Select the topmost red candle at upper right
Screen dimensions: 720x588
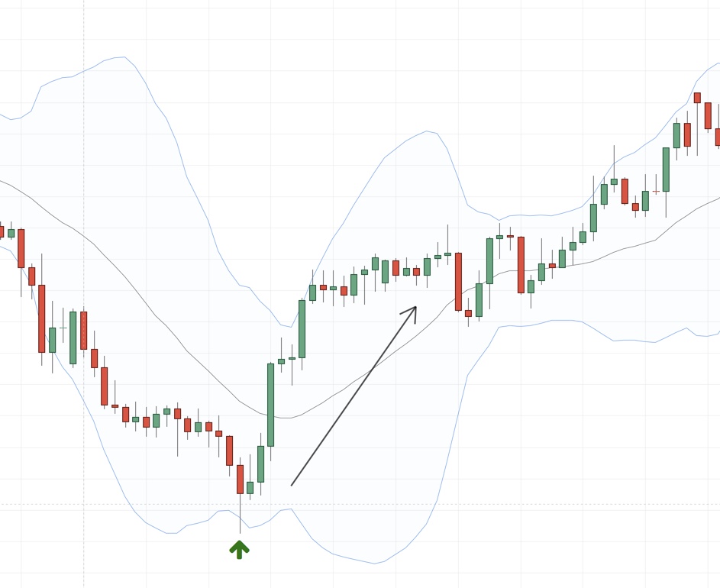tap(697, 98)
